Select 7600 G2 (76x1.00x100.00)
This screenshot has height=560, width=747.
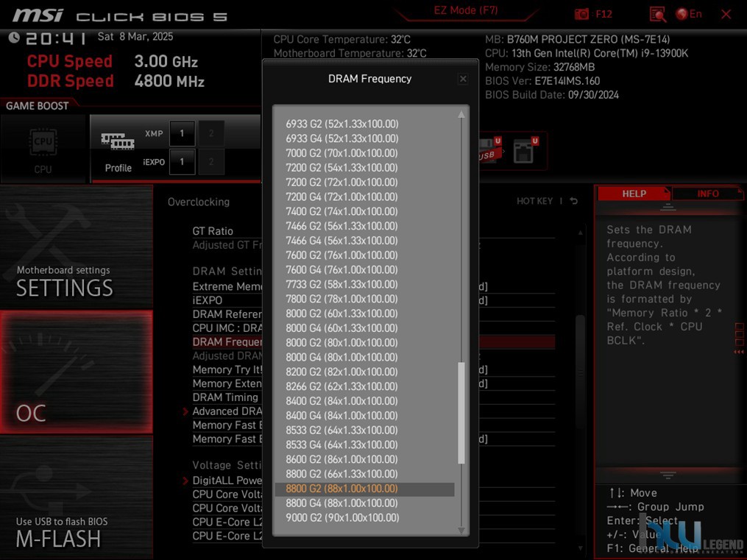341,255
